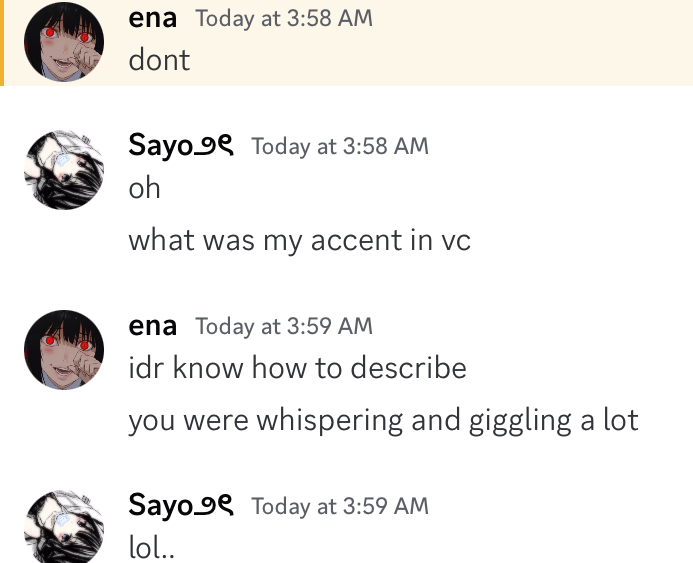
Task: Select the 'dont' message text
Action: 159,60
